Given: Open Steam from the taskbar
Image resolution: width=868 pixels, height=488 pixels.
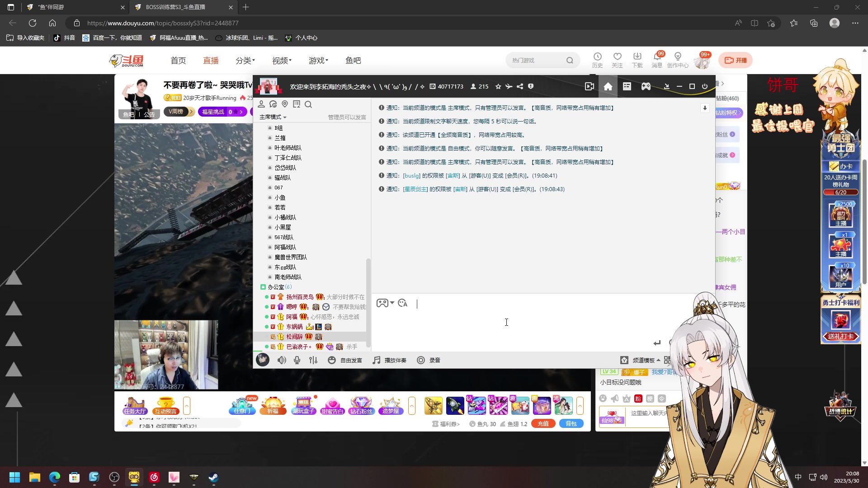Looking at the screenshot, I should (x=213, y=477).
